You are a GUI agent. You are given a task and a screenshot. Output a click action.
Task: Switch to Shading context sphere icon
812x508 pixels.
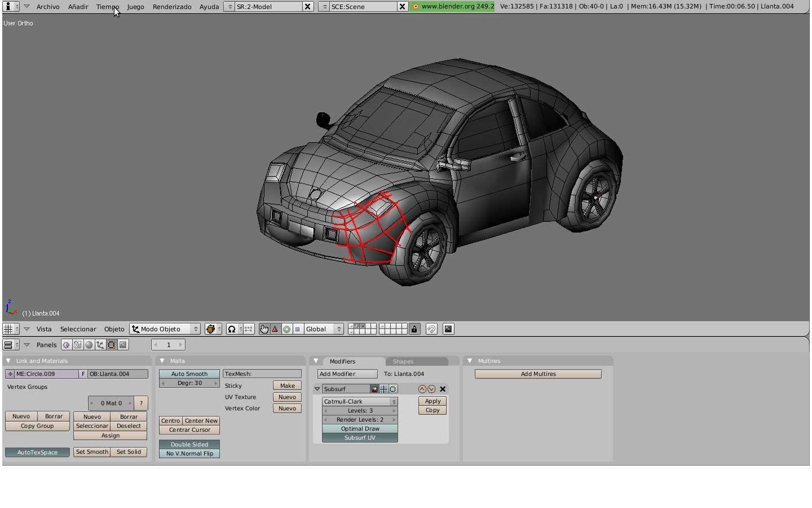[89, 345]
